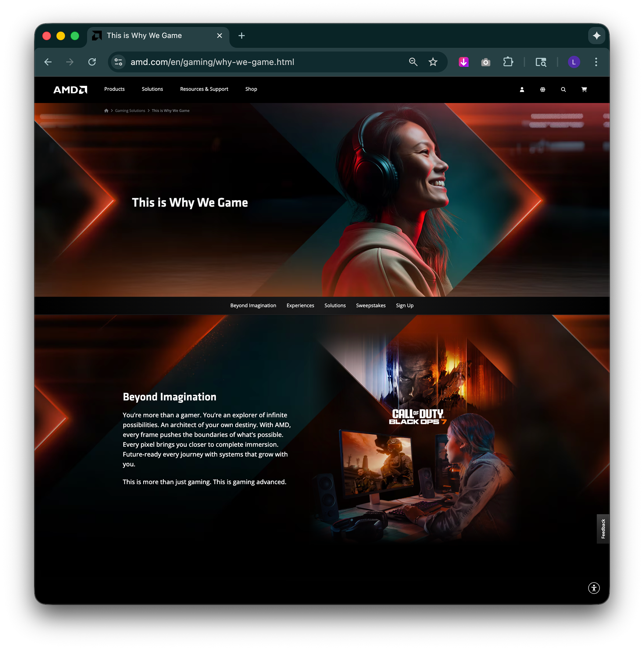
Task: Click the AMD logo in header
Action: [70, 90]
